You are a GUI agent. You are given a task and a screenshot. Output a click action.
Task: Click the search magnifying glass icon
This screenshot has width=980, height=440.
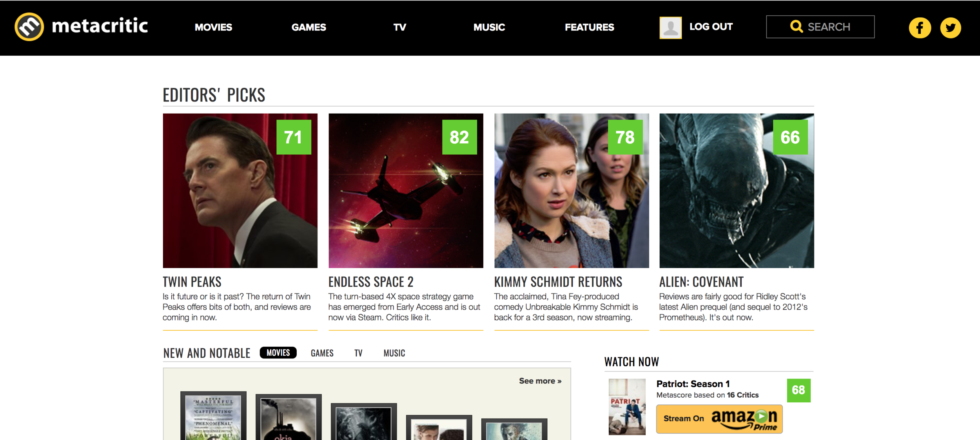tap(796, 26)
